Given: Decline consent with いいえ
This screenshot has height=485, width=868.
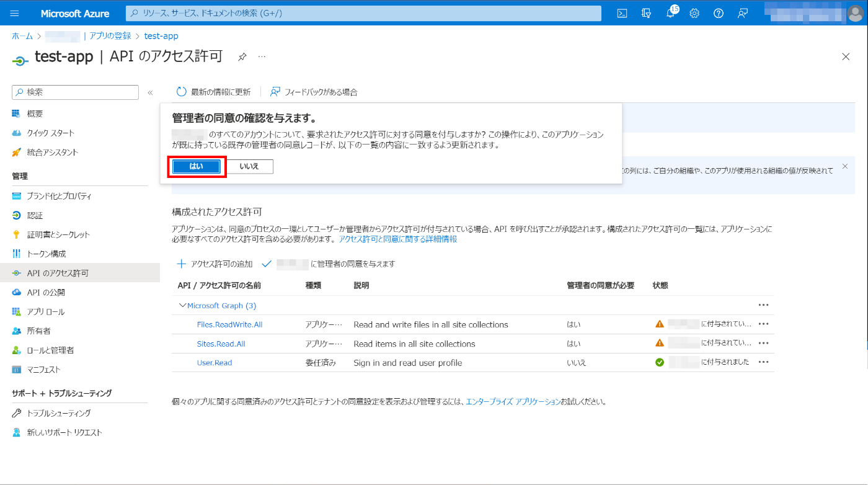Looking at the screenshot, I should point(249,166).
